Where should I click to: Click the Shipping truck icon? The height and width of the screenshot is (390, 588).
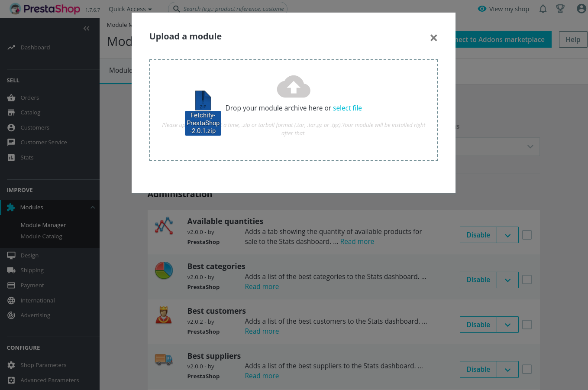click(11, 270)
